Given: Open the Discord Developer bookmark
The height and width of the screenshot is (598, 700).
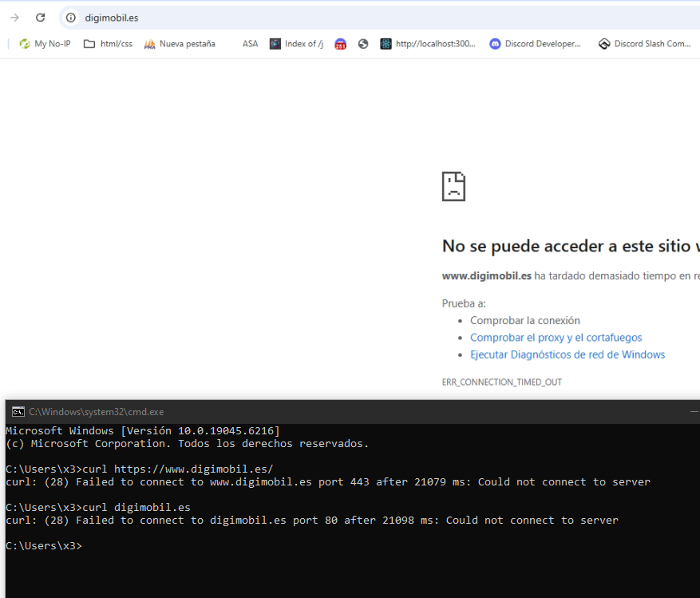Looking at the screenshot, I should (x=536, y=44).
